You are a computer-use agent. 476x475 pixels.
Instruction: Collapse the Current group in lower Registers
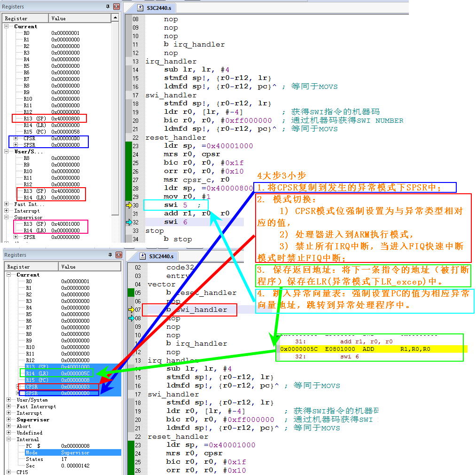[9, 275]
